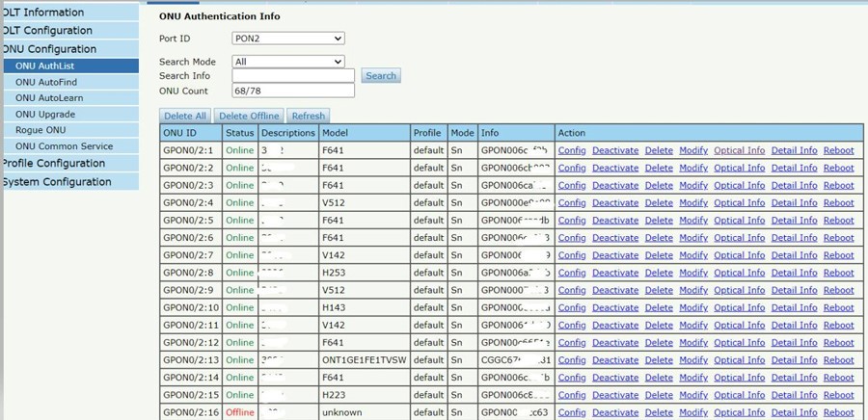The width and height of the screenshot is (868, 420).
Task: Open the Config link for GPON0/2:12
Action: [x=572, y=343]
